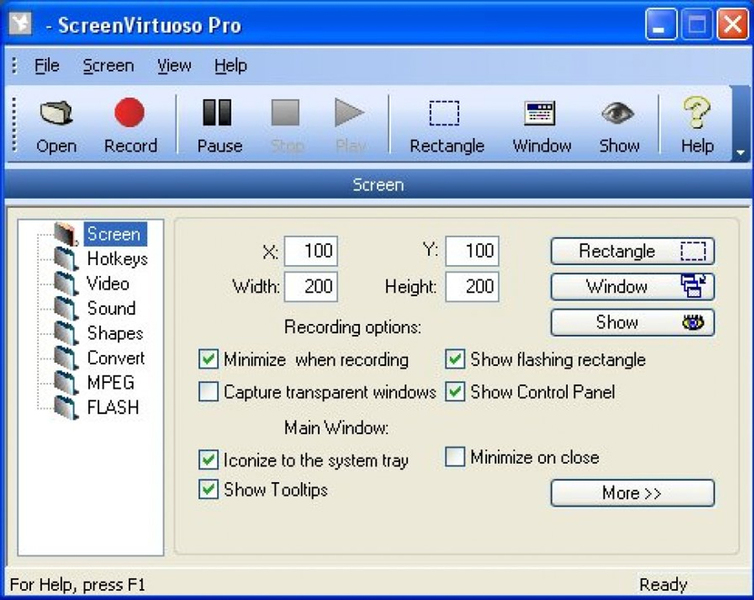Click the Hotkeys tree item icon
754x600 pixels.
coord(66,259)
